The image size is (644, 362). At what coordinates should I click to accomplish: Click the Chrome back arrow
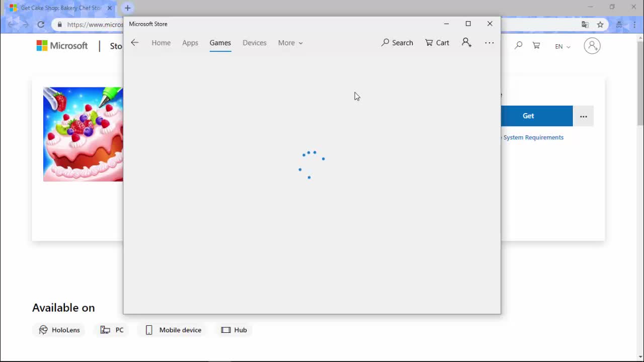tap(11, 24)
